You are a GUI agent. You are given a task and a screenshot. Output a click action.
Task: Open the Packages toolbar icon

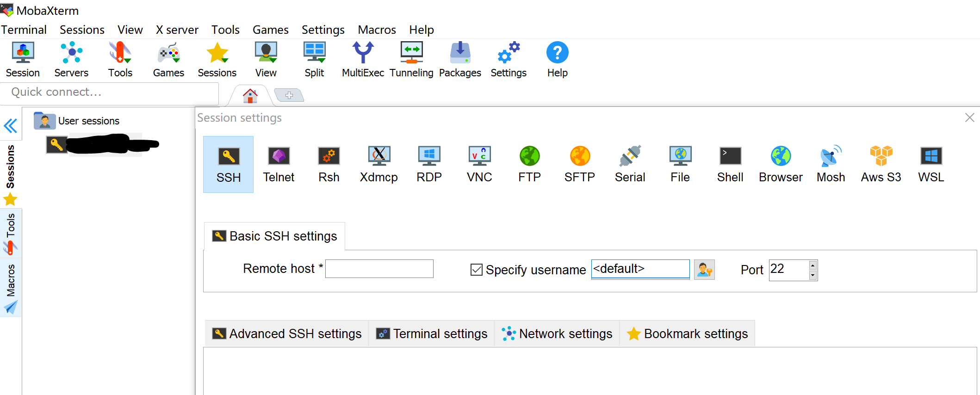coord(460,60)
